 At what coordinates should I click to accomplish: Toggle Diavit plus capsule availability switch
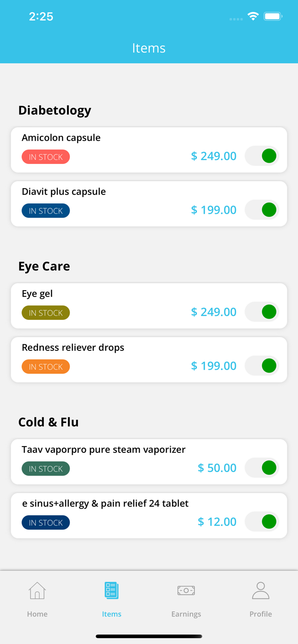coord(262,210)
